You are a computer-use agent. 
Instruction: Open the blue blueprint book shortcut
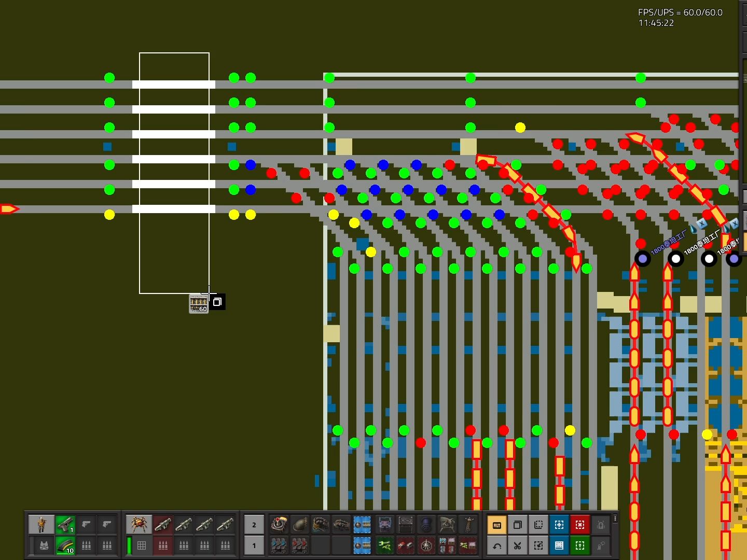[x=559, y=545]
